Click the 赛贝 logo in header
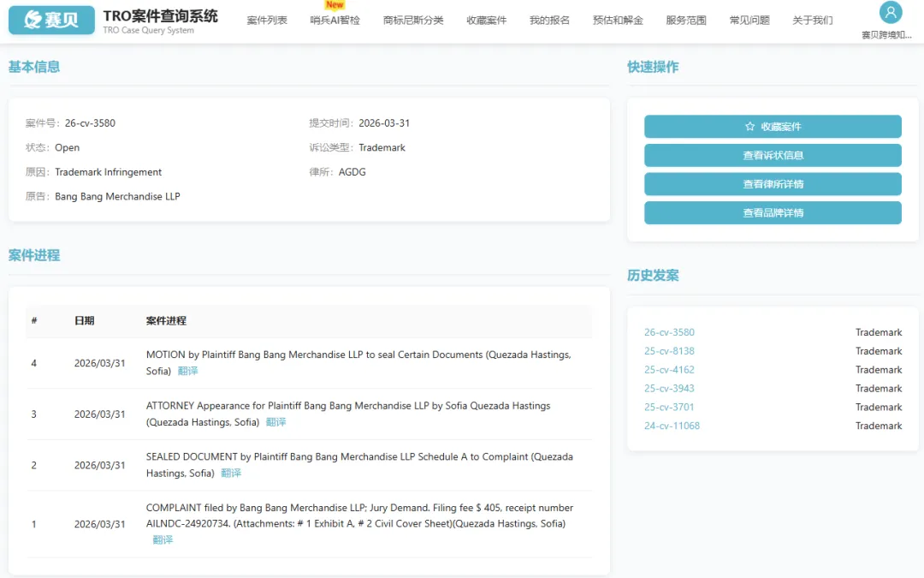Screen dimensions: 924x578 51,20
